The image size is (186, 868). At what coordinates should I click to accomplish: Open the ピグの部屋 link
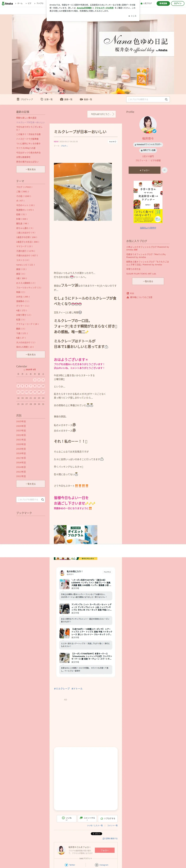click(156, 160)
